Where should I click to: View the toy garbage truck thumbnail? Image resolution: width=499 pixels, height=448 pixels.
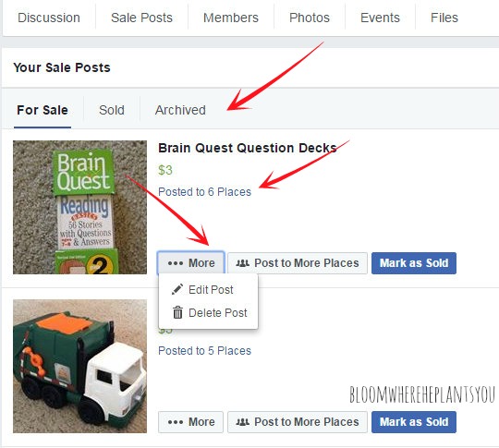(x=79, y=366)
